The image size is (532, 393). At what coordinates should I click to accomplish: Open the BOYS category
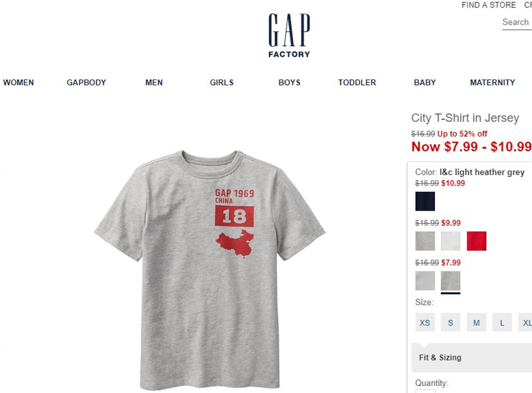click(x=289, y=82)
